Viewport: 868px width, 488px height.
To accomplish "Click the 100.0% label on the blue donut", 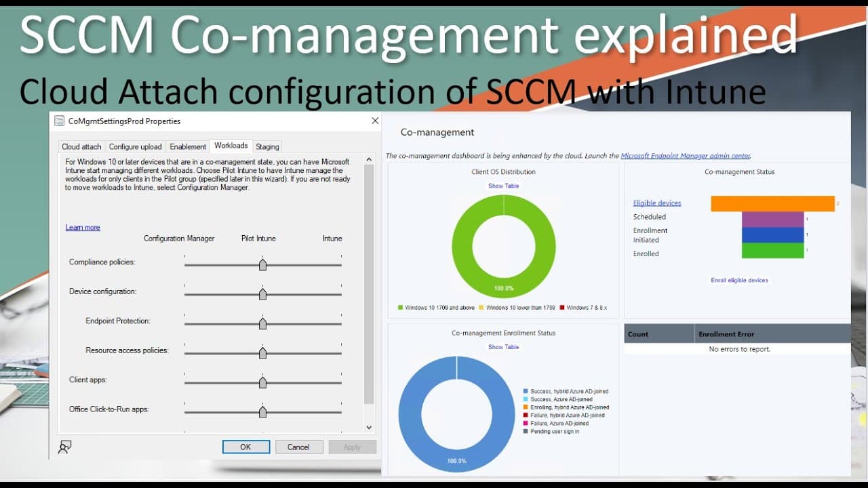I will pyautogui.click(x=456, y=461).
